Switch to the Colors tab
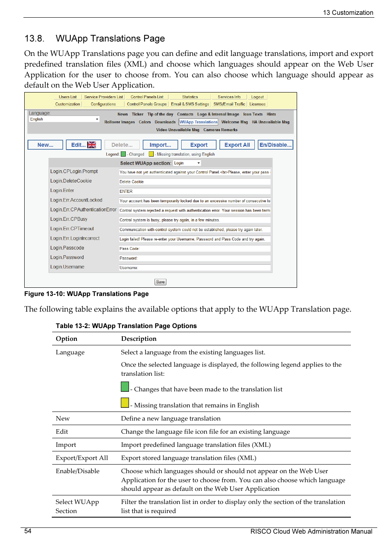392x555 pixels. (x=145, y=122)
